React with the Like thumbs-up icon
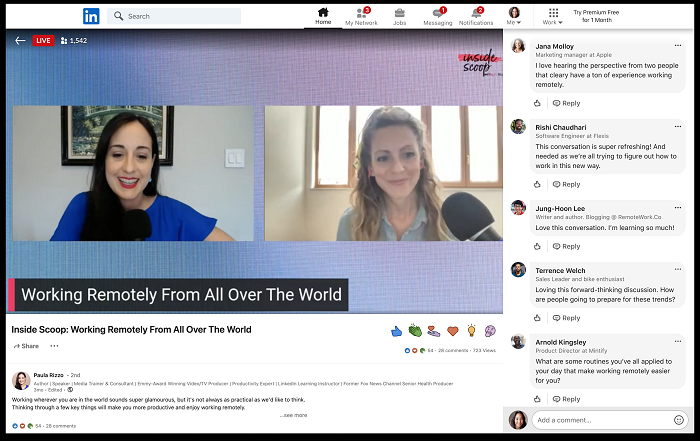 click(396, 331)
